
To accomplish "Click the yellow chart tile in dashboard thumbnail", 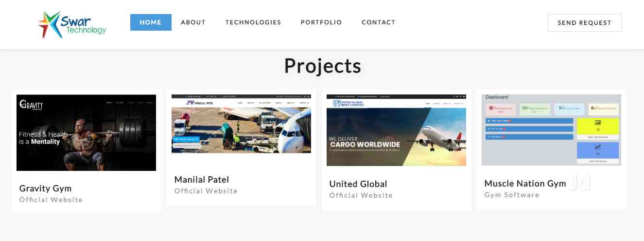I will [x=598, y=127].
